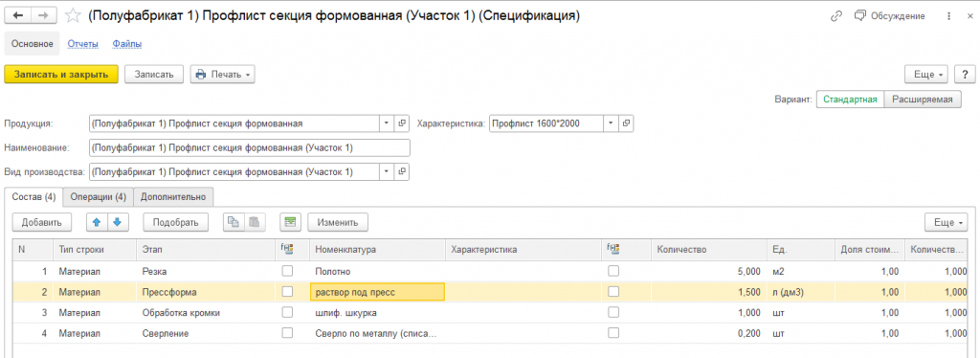Move row down with blue arrow
This screenshot has width=980, height=358.
118,222
